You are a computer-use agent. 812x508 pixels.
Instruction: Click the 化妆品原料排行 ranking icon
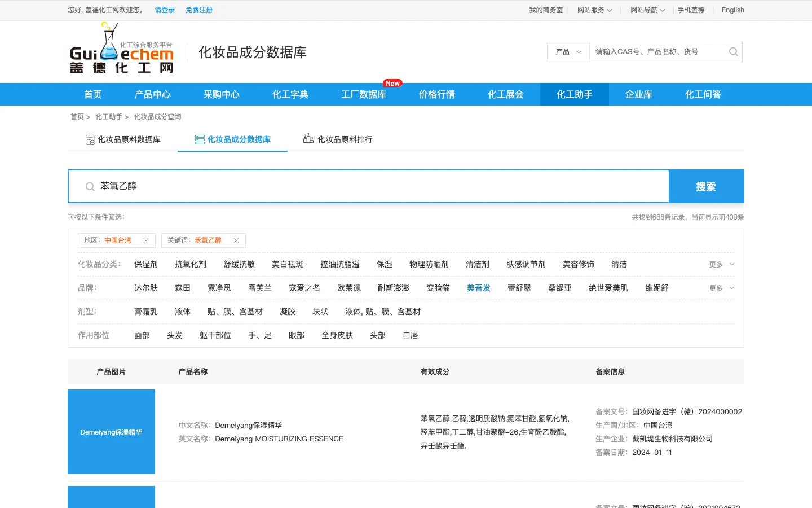coord(308,138)
